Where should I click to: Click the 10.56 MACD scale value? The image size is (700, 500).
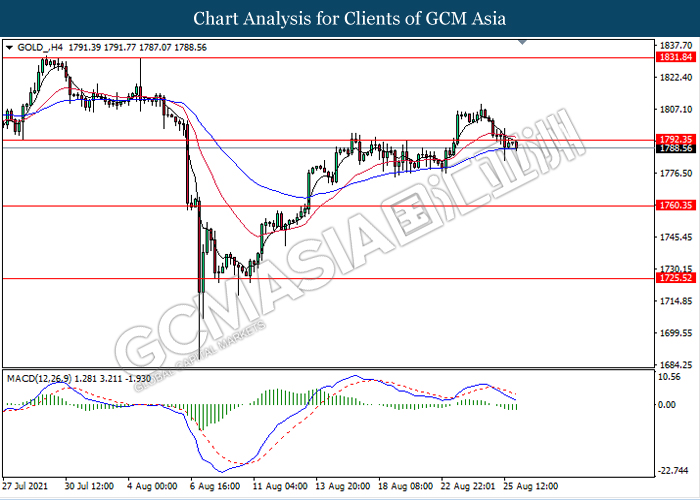point(671,377)
